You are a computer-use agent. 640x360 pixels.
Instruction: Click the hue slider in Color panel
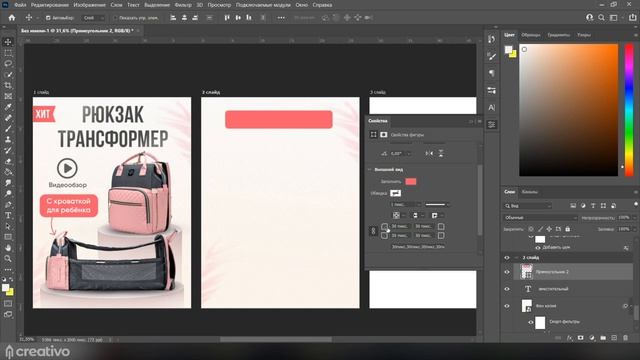coord(629,110)
